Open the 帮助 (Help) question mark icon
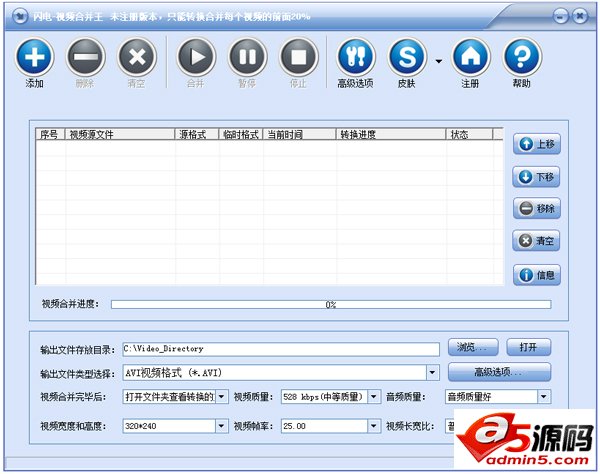 point(522,57)
